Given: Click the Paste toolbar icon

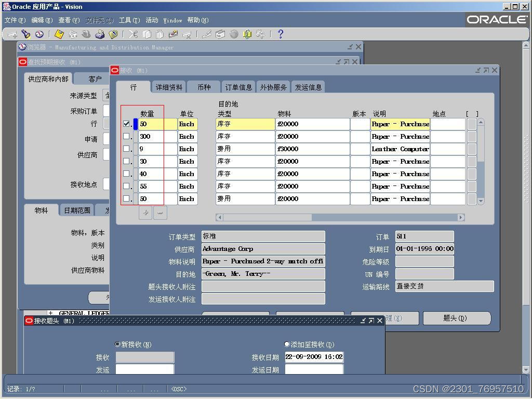Looking at the screenshot, I should pos(160,34).
